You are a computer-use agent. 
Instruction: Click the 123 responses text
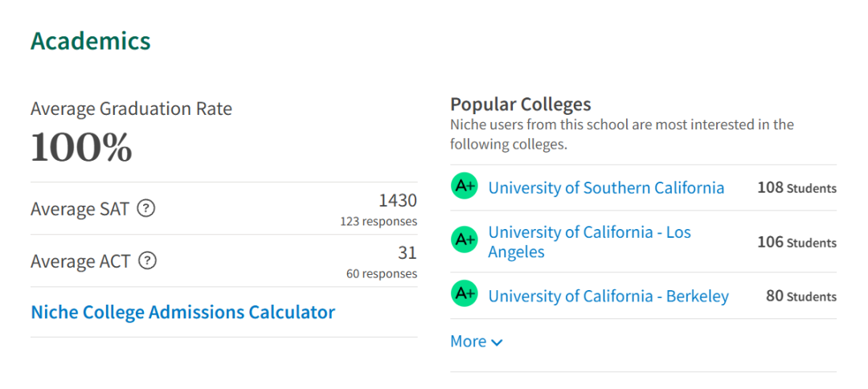point(379,222)
